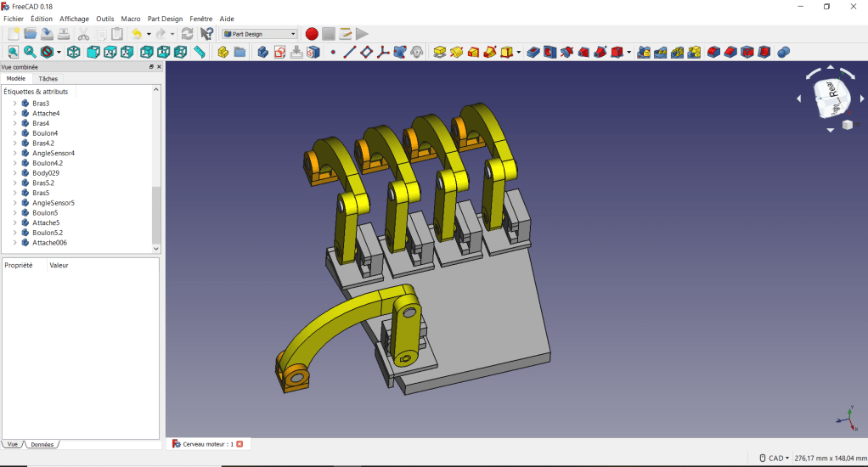Switch to the Données property tab

(42, 444)
